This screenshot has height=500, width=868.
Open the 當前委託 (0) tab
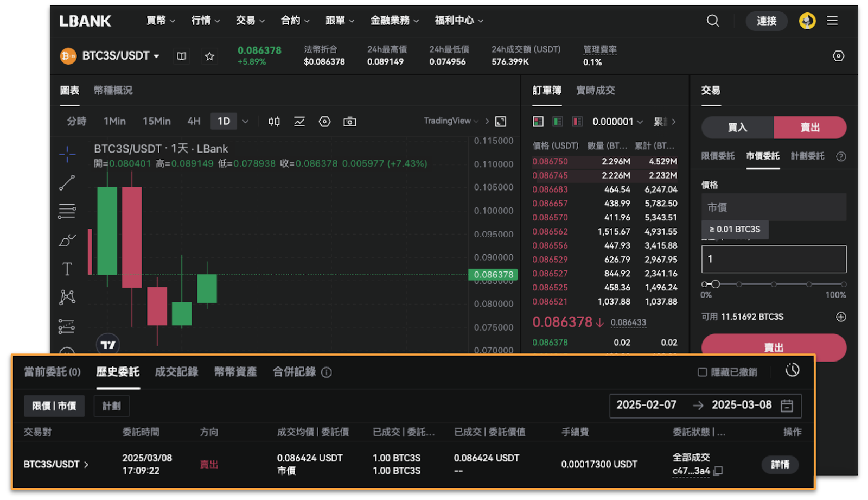coord(52,372)
